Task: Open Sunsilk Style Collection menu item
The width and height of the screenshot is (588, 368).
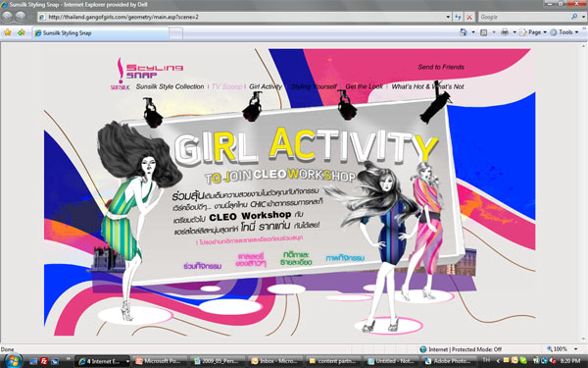Action: [170, 86]
